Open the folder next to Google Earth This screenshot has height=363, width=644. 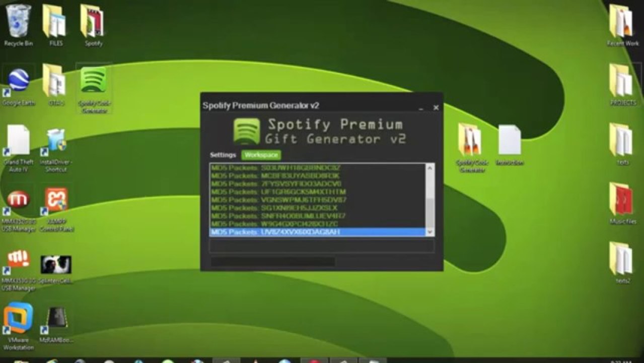(x=55, y=85)
